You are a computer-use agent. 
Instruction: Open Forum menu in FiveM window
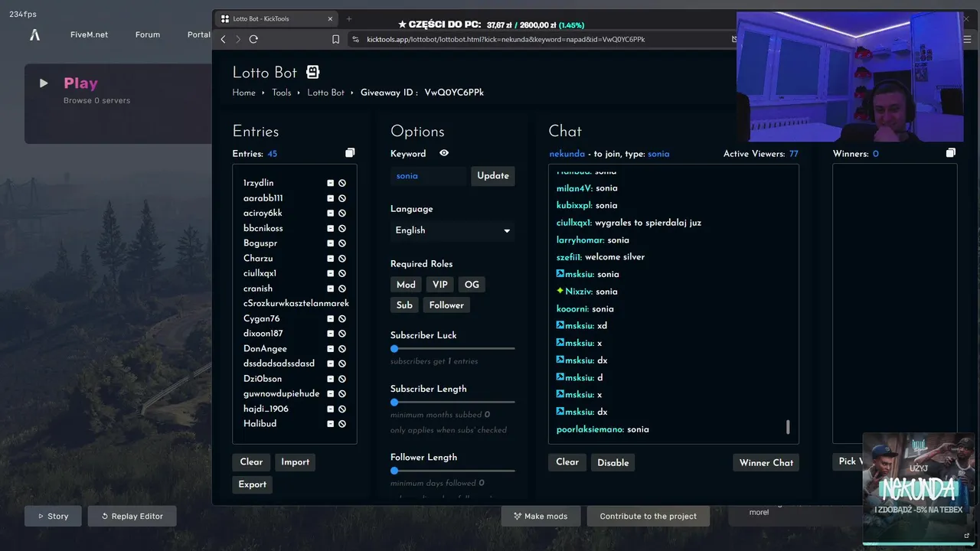(148, 34)
